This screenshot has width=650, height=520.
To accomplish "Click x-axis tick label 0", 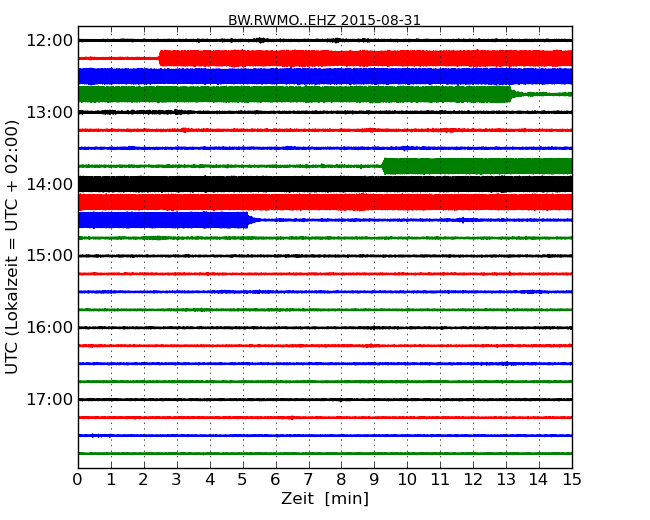I will [x=78, y=480].
